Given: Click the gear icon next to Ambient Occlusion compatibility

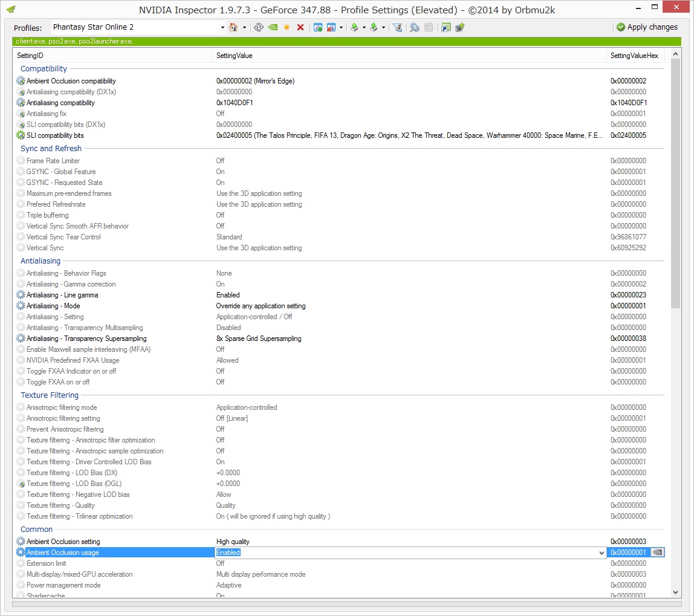Looking at the screenshot, I should (21, 81).
